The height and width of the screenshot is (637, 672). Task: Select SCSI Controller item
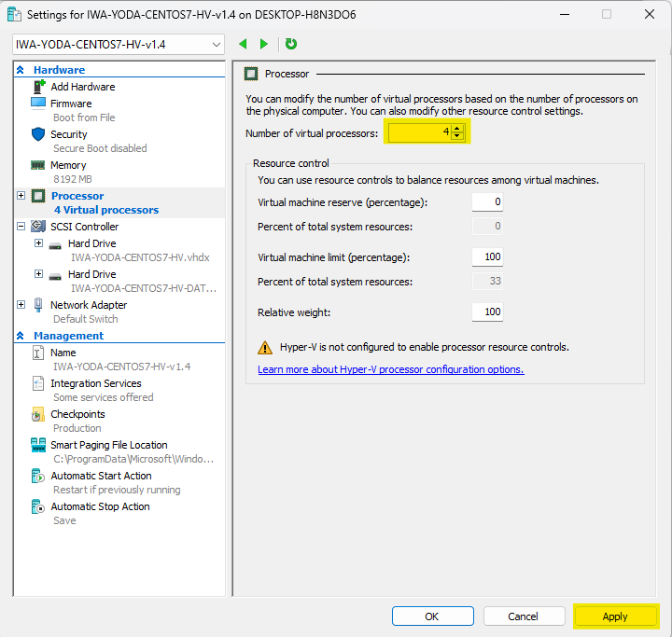coord(84,227)
